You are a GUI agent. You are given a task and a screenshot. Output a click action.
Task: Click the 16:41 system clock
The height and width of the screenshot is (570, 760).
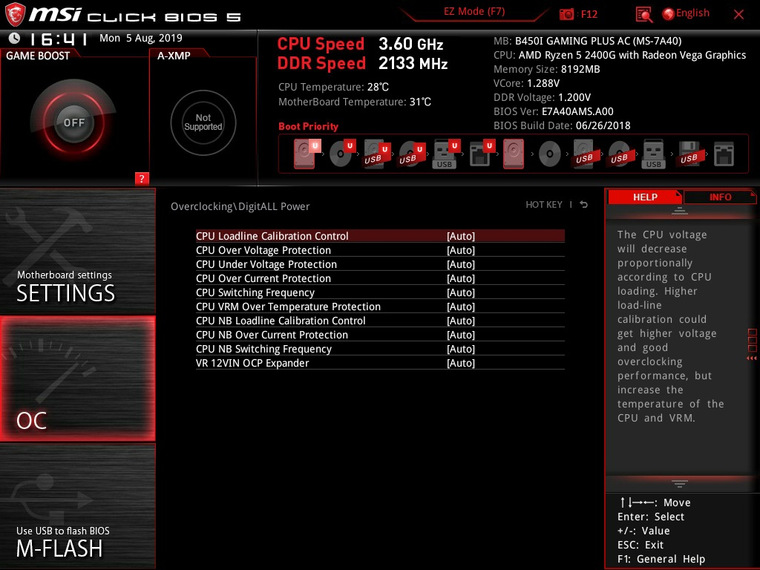pyautogui.click(x=58, y=38)
